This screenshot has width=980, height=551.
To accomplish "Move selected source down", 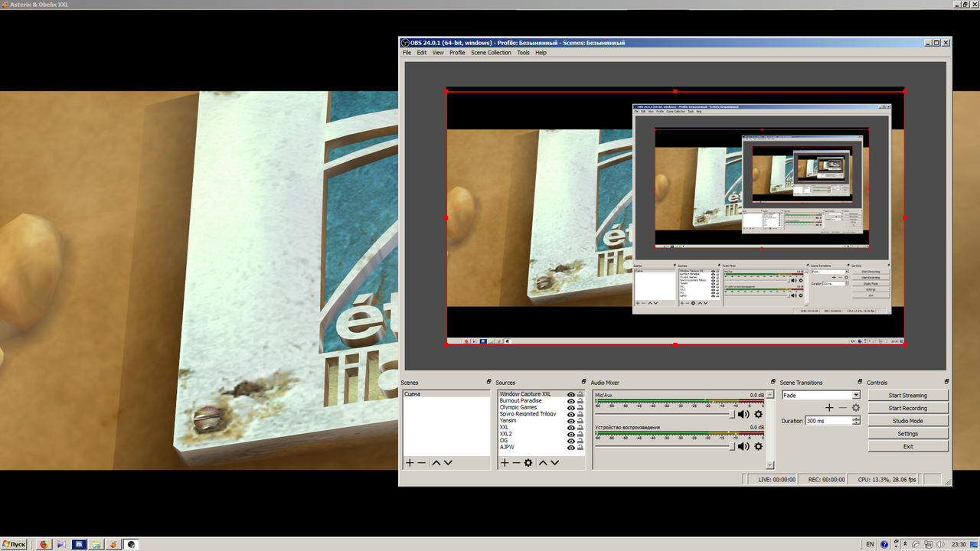I will [554, 463].
